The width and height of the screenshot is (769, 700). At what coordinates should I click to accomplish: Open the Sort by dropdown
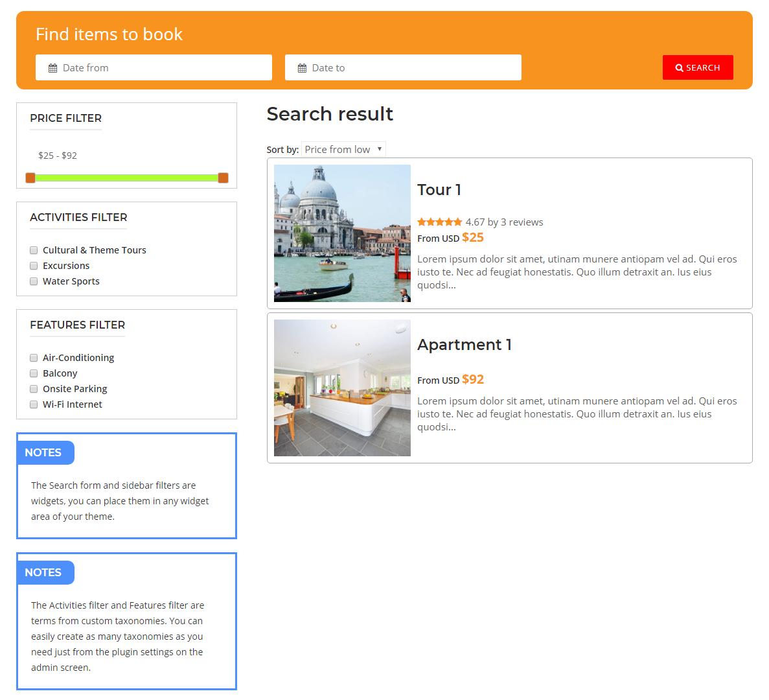pos(343,150)
